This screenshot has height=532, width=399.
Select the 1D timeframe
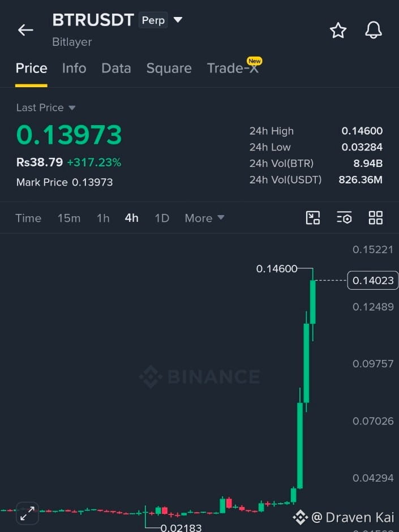point(162,218)
